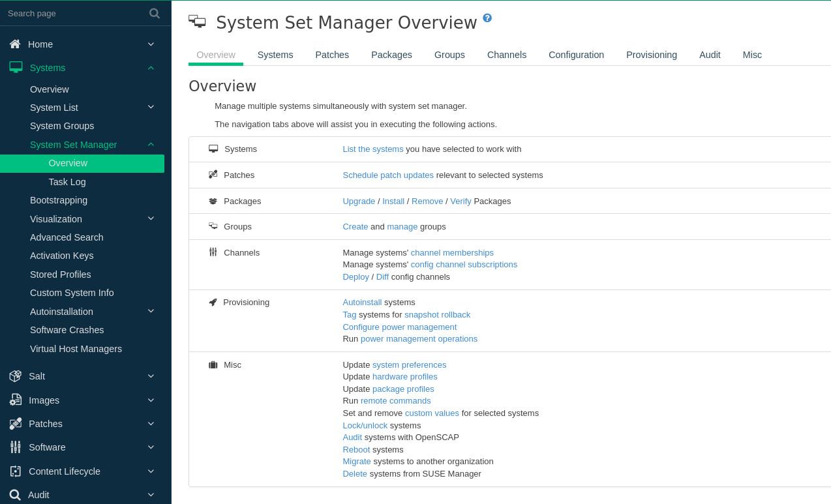This screenshot has height=504, width=831.
Task: Click the Patches bandage sidebar icon
Action: tap(16, 424)
